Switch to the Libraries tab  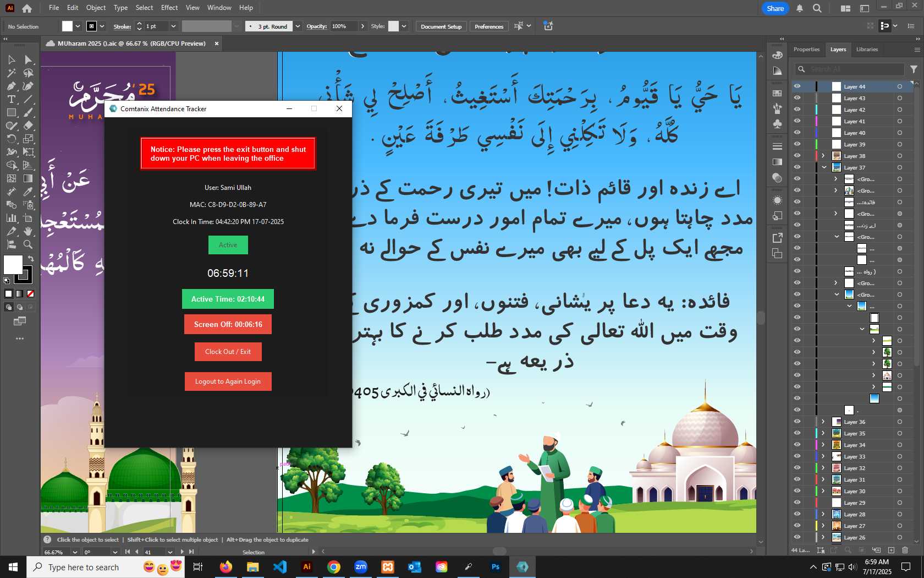tap(867, 50)
